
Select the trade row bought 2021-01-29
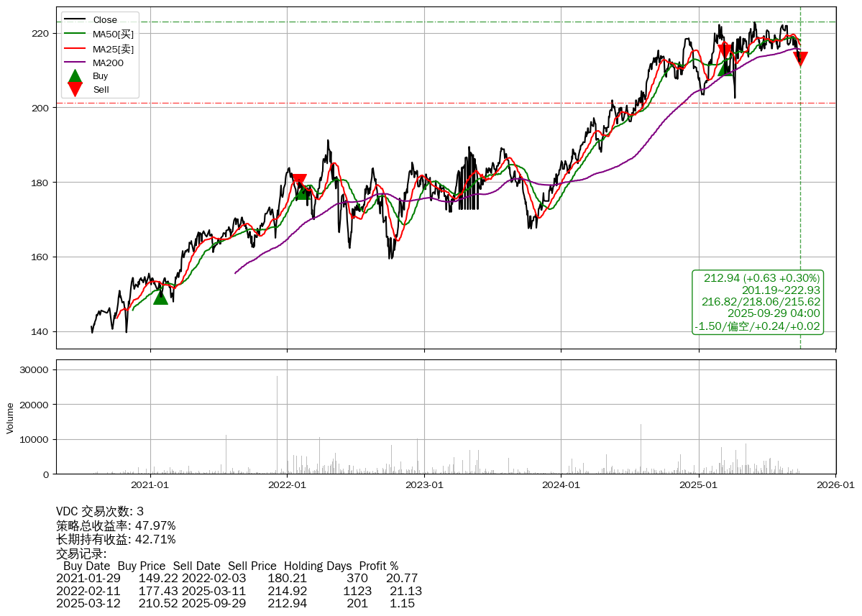pos(237,579)
